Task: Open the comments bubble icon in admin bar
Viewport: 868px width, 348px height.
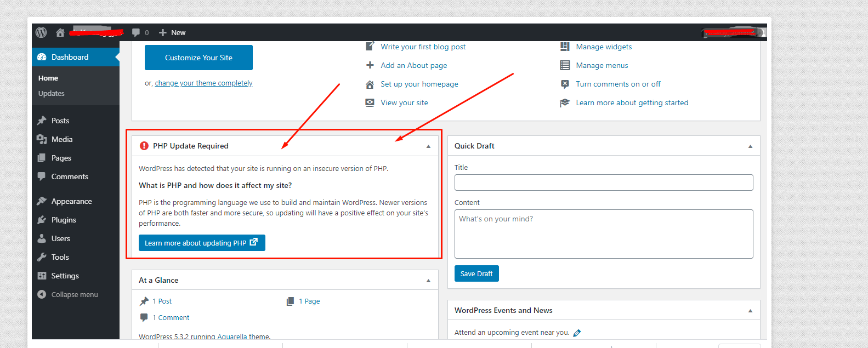Action: [136, 32]
